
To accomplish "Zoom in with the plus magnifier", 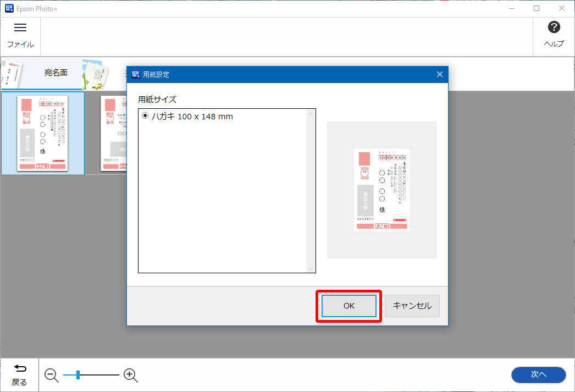I will [130, 376].
